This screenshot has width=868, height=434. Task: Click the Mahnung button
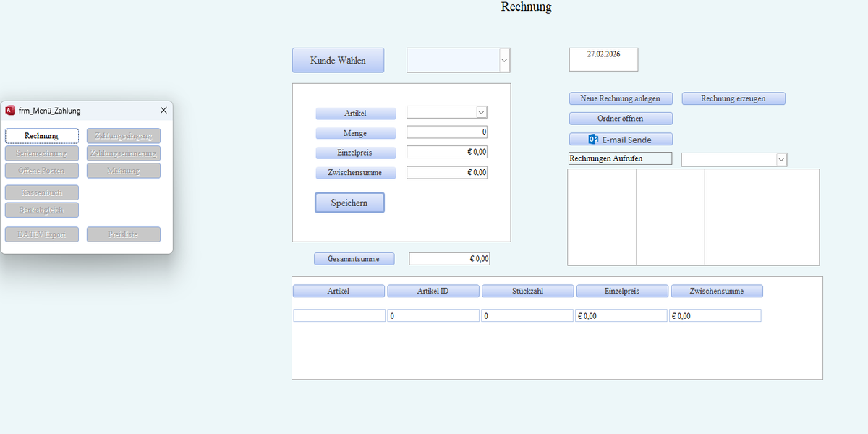[x=124, y=171]
